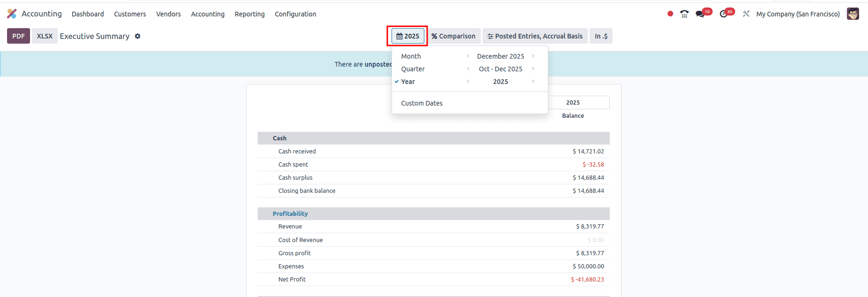Go to the next month arrow

pos(533,56)
